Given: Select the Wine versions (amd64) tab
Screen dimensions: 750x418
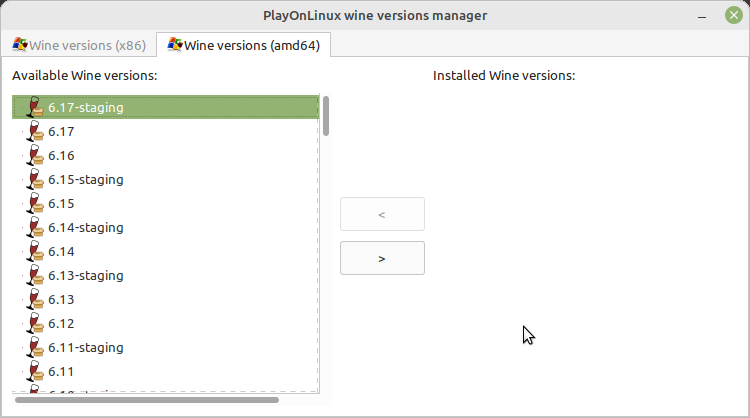Looking at the screenshot, I should click(x=243, y=45).
